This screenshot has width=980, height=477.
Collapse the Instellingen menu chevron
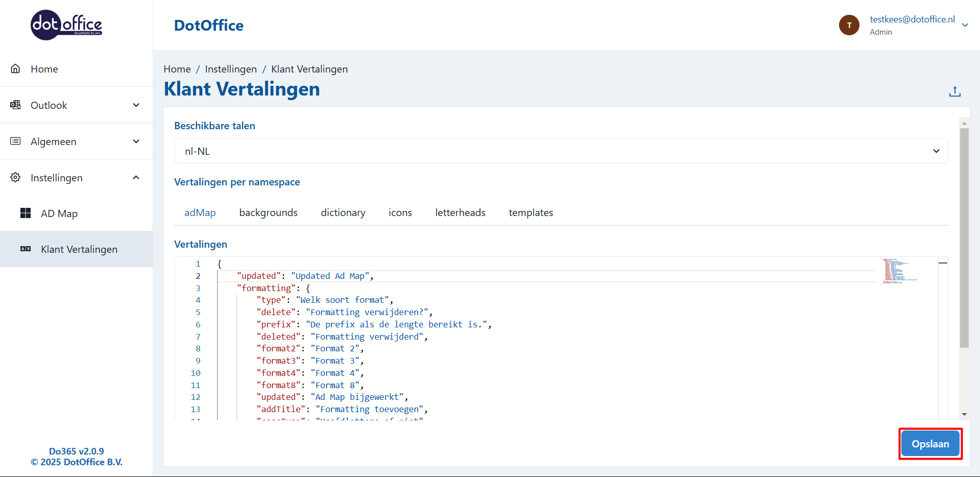(136, 178)
